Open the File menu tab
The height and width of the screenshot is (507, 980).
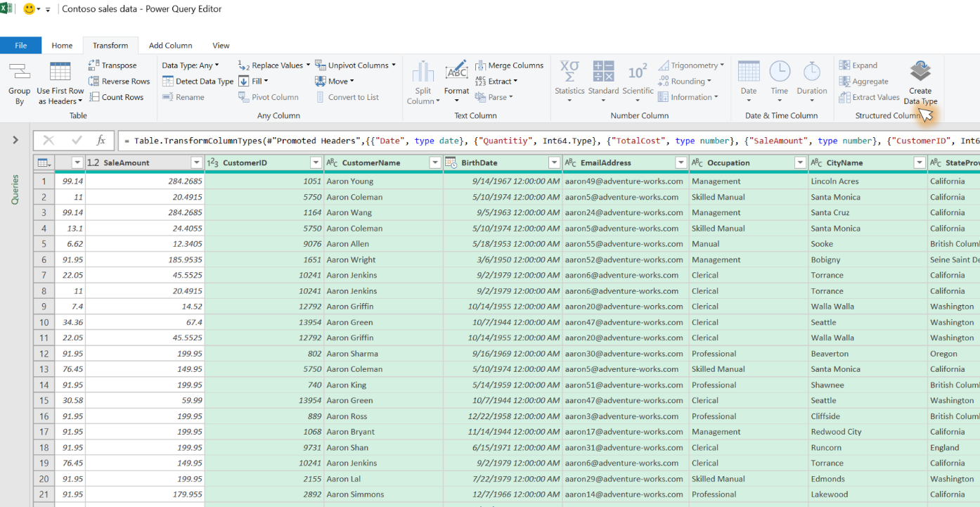click(20, 46)
